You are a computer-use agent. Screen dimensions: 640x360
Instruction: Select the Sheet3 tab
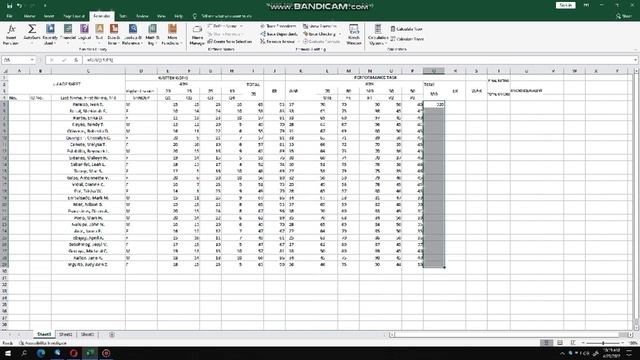87,334
